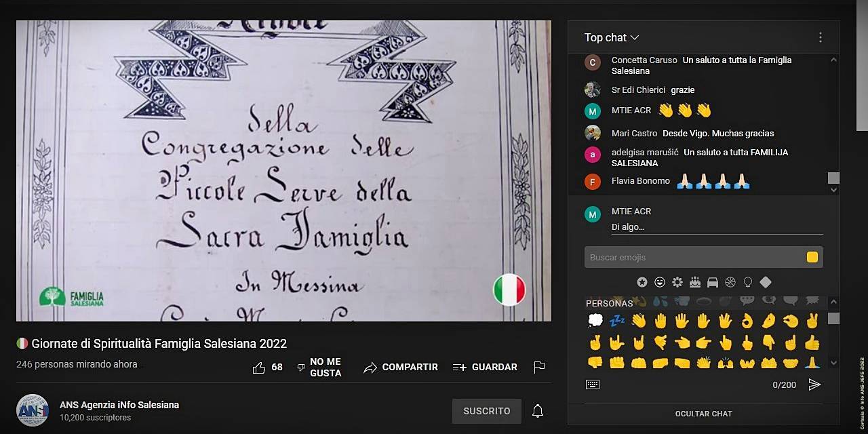This screenshot has width=868, height=434.
Task: Focus the 'Di algo...' chat message field
Action: coord(717,227)
